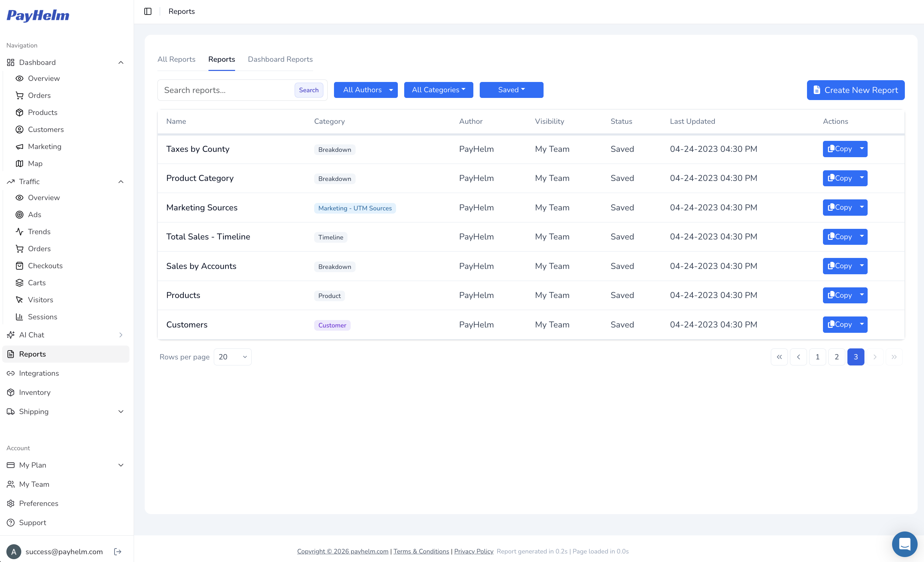Open the Taxes by County report
The width and height of the screenshot is (924, 562).
(x=197, y=149)
